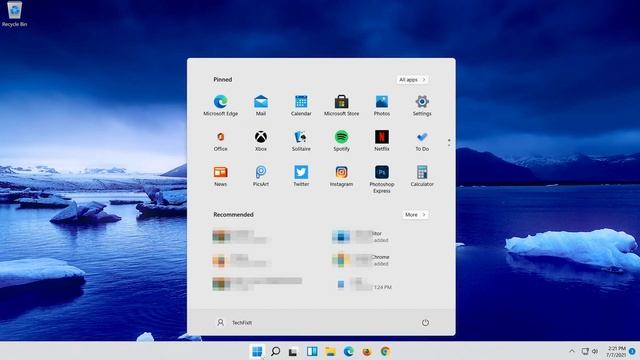Launch the Office app
This screenshot has height=360, width=640.
[x=220, y=141]
